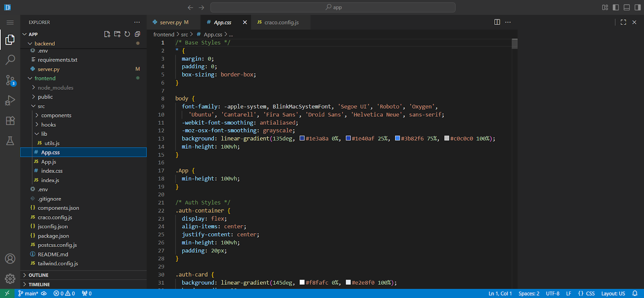Click the #3b82f6 color swatch

coord(397,138)
